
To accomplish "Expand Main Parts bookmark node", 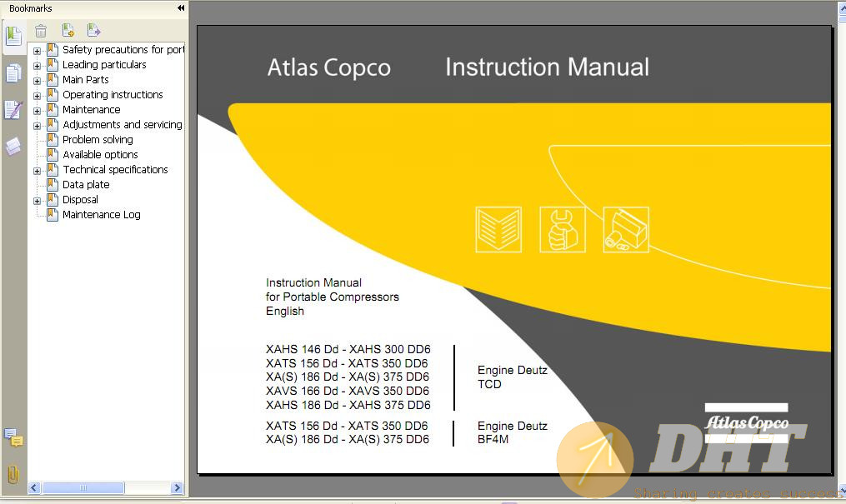I will [x=37, y=82].
